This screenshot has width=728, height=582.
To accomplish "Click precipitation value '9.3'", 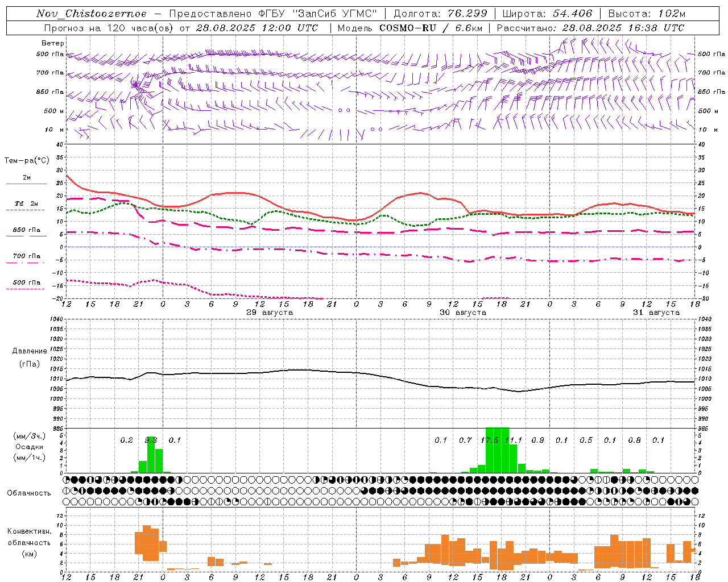I will [x=151, y=440].
